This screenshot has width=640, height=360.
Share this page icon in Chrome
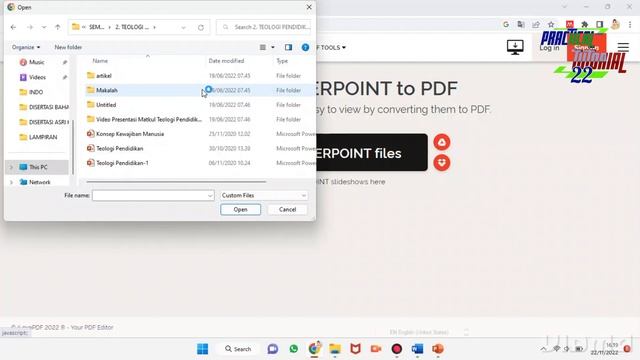(536, 25)
